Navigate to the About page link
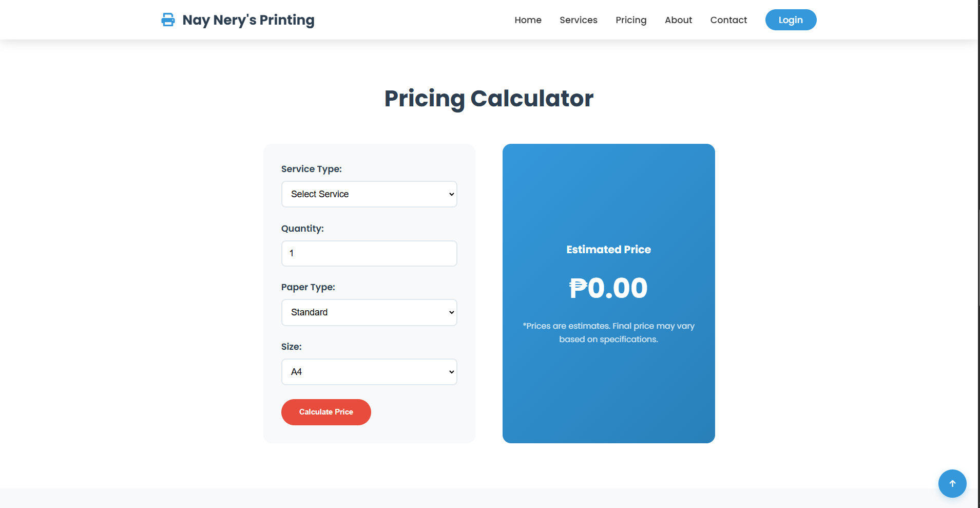Image resolution: width=980 pixels, height=508 pixels. tap(678, 20)
